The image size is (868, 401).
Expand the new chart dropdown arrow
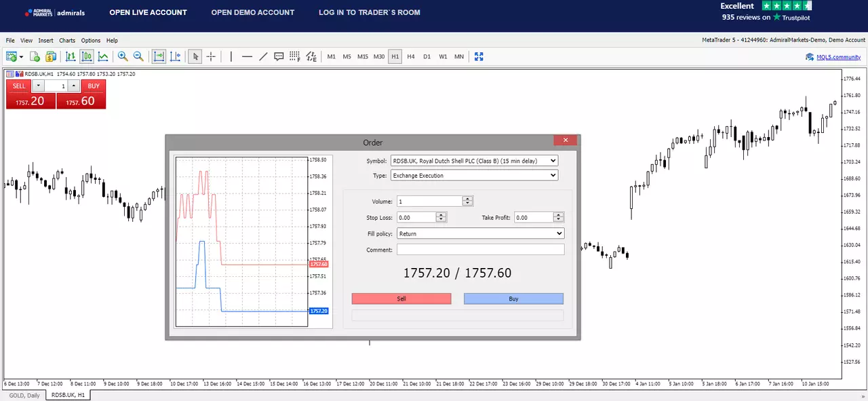22,57
